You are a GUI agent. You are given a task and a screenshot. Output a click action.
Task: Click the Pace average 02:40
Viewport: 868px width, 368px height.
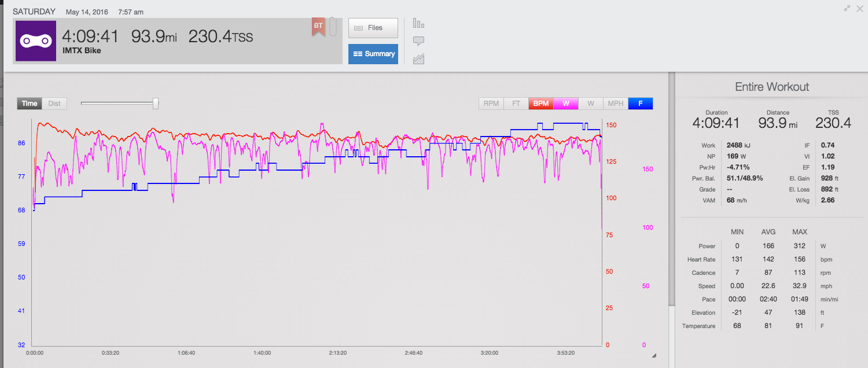point(768,299)
